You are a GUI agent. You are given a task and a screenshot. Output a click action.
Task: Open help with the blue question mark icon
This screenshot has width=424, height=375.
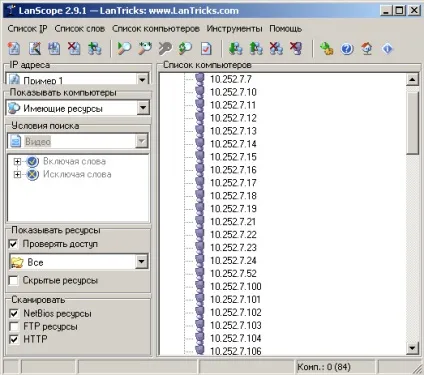point(347,49)
